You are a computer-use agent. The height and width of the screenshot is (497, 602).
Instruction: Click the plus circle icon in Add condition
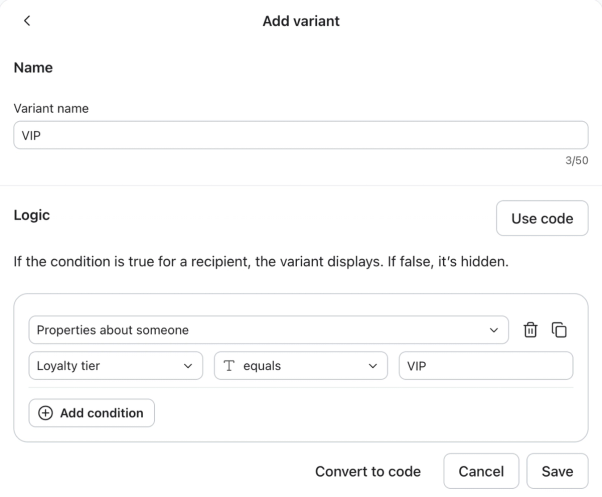tap(45, 413)
